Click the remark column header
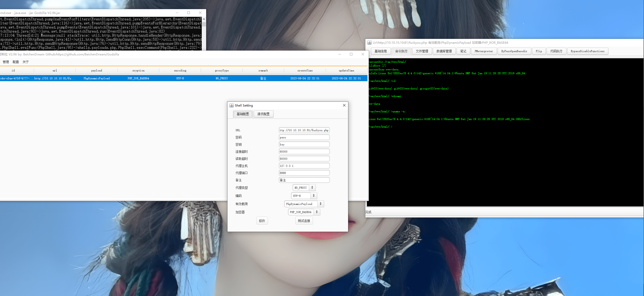The height and width of the screenshot is (296, 644). click(x=263, y=70)
